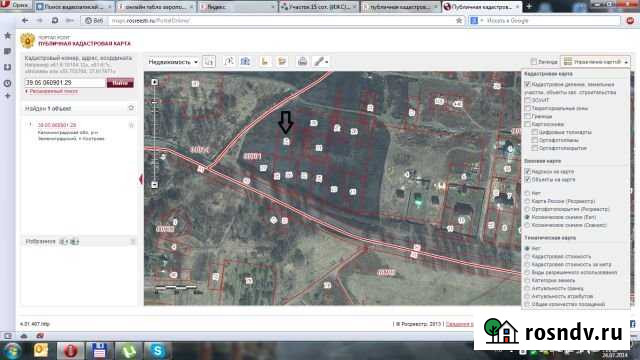Open the Недвижимость search type dropdown
The image size is (640, 360).
173,62
